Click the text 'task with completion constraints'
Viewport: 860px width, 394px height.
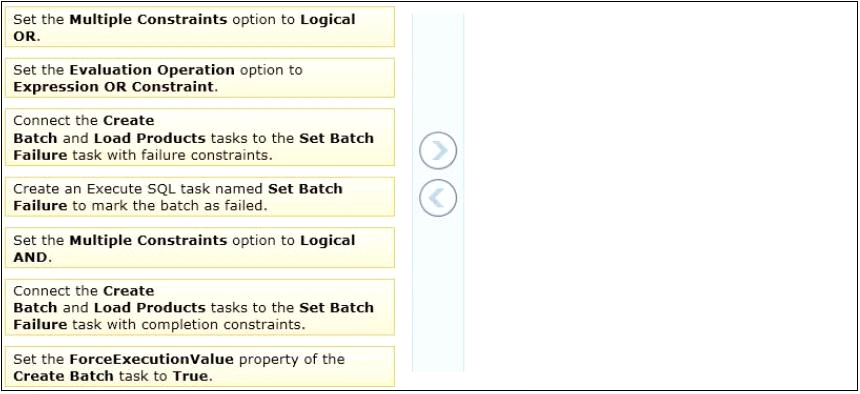pos(187,325)
